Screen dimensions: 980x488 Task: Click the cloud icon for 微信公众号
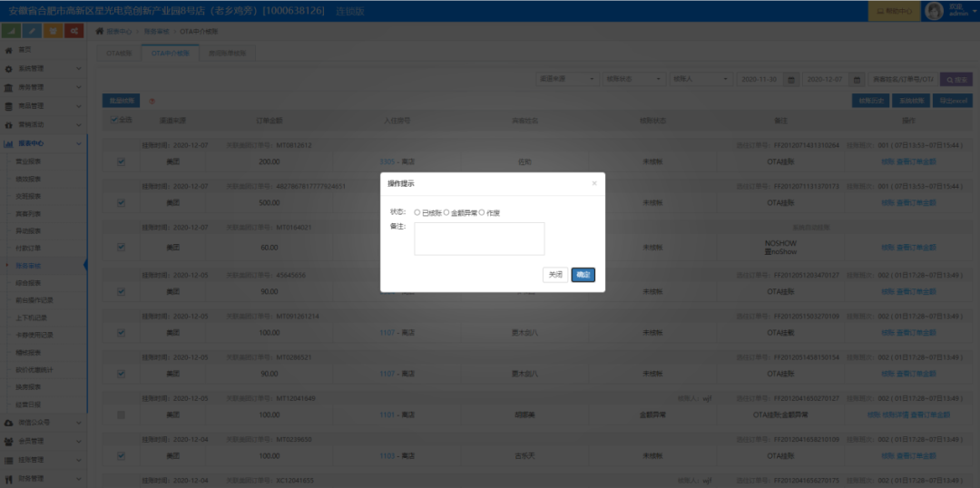(x=8, y=423)
